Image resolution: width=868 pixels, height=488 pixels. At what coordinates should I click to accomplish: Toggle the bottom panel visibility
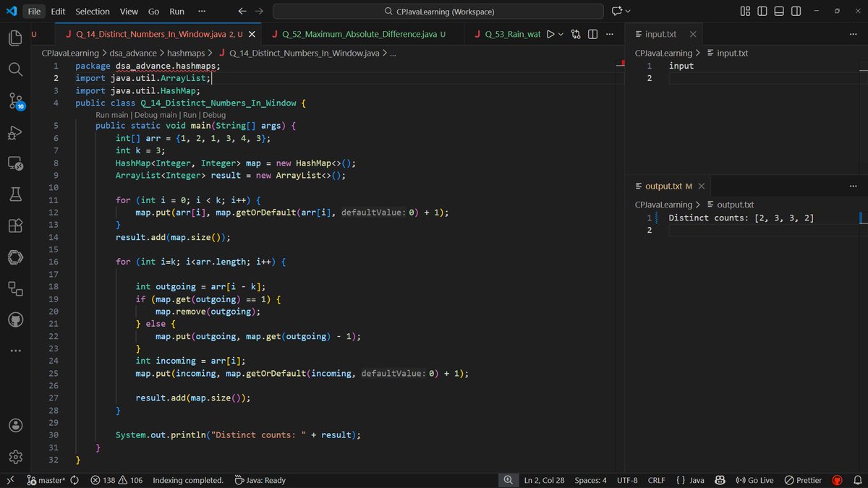[779, 12]
